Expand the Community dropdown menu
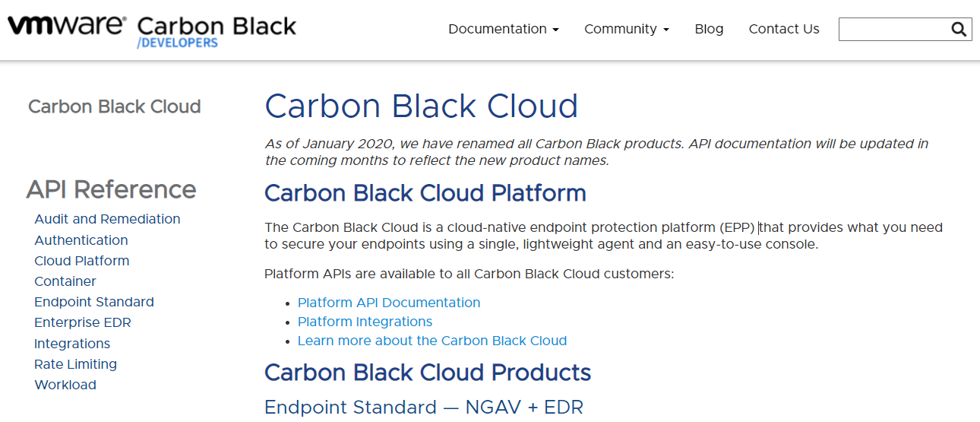The image size is (980, 422). click(x=626, y=29)
